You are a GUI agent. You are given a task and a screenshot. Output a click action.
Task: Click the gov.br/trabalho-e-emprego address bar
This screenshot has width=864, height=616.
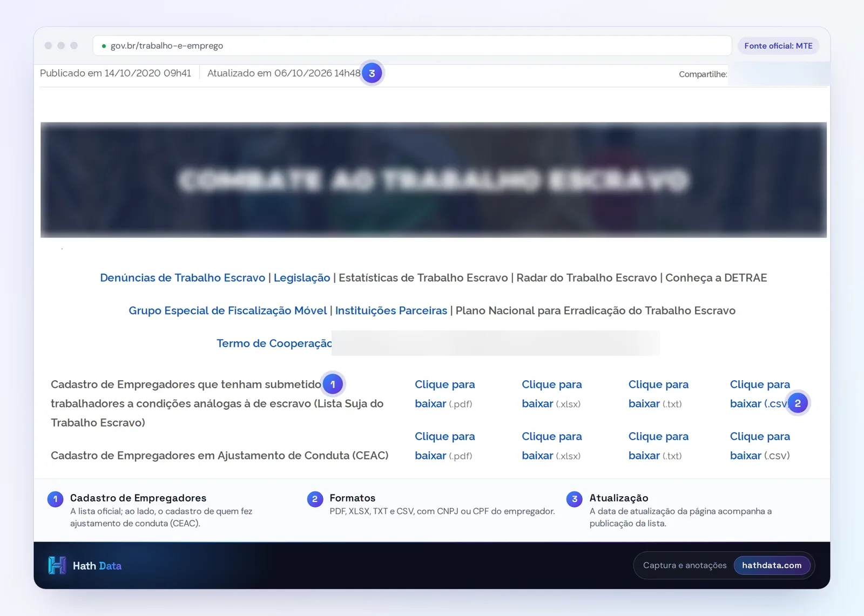click(412, 46)
